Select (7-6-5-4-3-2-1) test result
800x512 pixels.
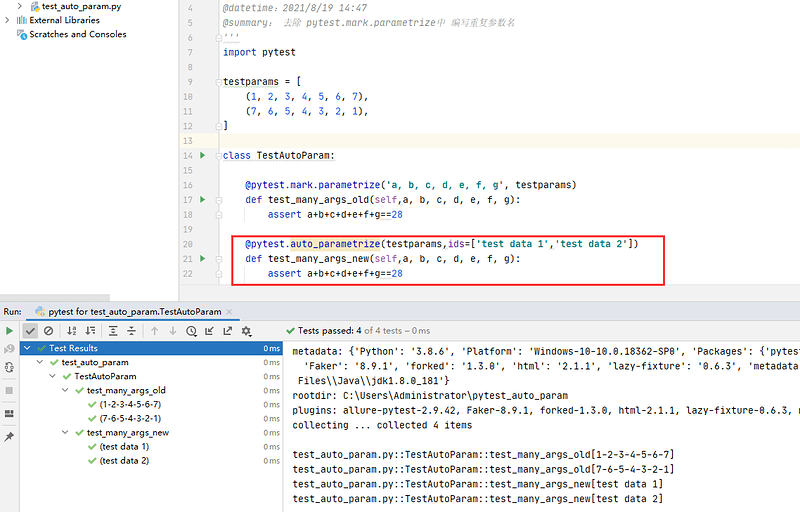click(130, 418)
